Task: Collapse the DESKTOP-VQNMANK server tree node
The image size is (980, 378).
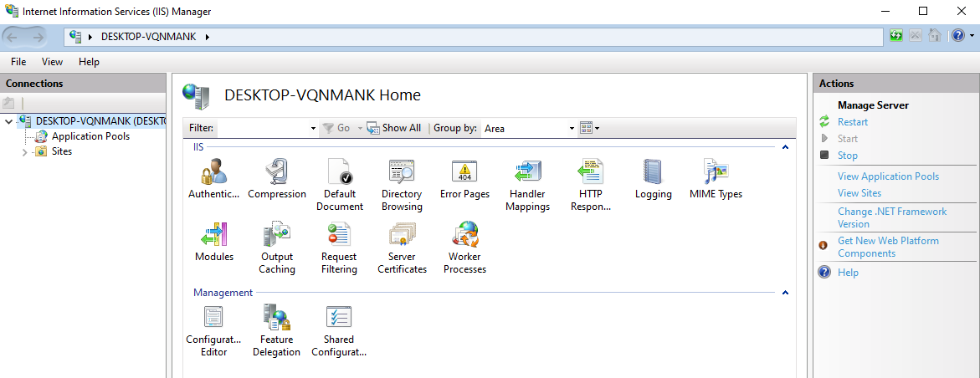Action: click(x=8, y=121)
